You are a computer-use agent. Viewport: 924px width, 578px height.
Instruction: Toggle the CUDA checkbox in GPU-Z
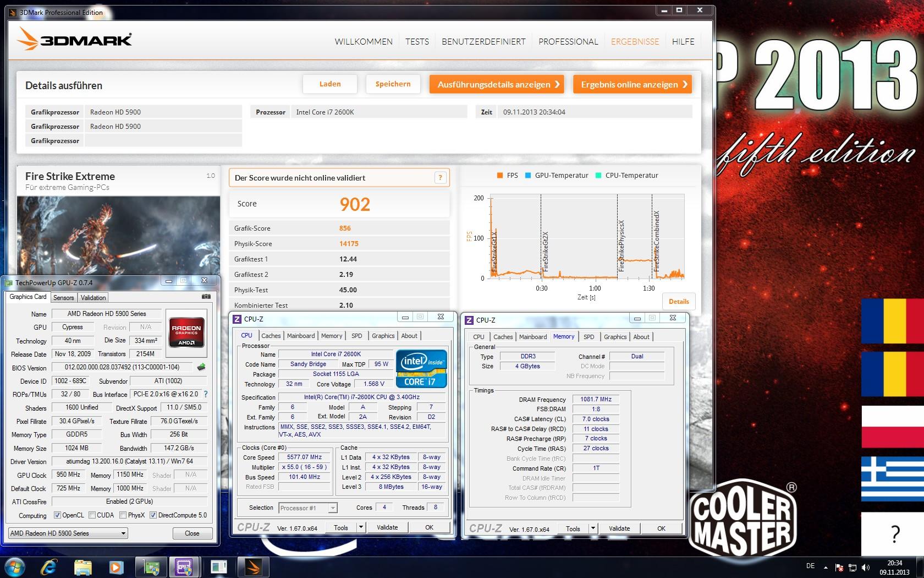tap(91, 515)
